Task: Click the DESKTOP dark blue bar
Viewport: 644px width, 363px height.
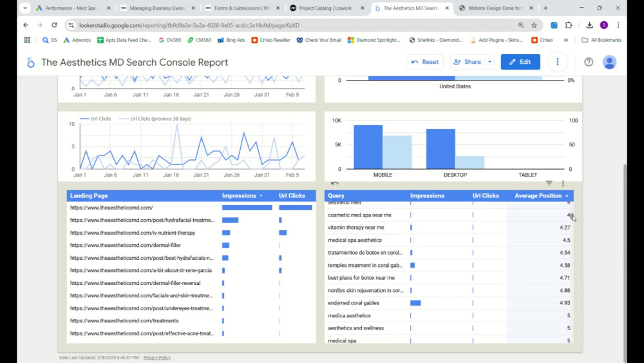Action: tap(440, 149)
